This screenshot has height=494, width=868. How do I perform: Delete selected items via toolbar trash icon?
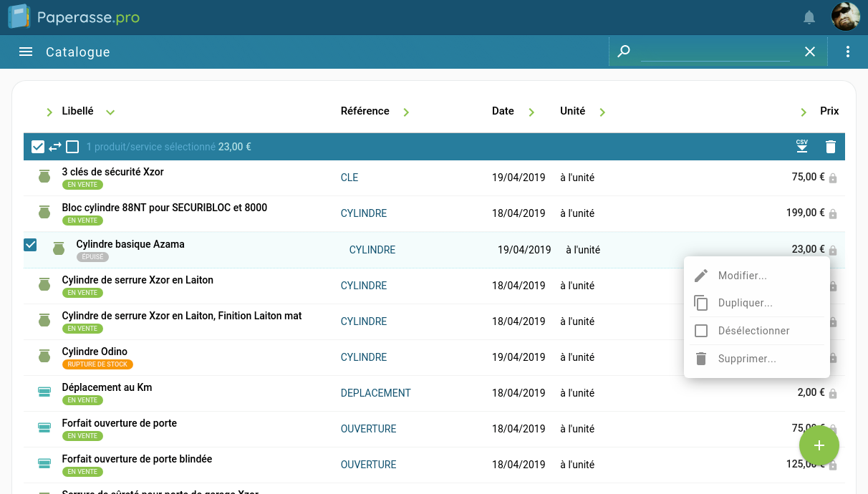(830, 147)
